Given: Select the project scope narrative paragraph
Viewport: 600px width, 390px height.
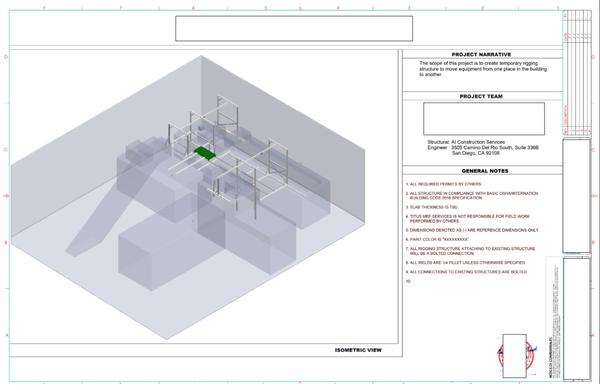Looking at the screenshot, I should point(483,69).
